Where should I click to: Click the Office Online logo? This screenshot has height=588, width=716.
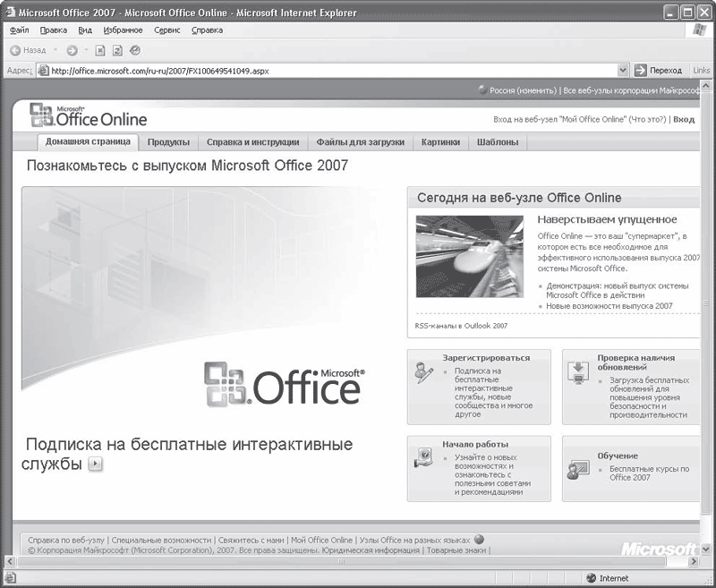89,116
